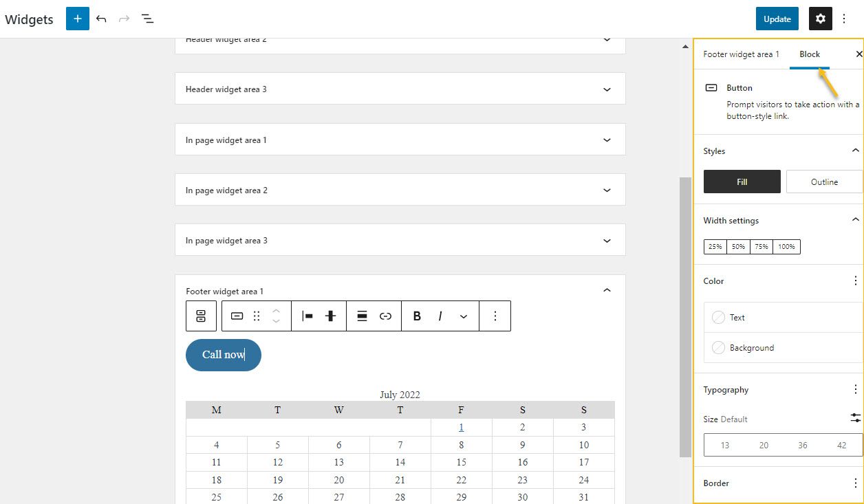Screen dimensions: 864x504
Task: Open July 1 link in the calendar
Action: point(461,427)
